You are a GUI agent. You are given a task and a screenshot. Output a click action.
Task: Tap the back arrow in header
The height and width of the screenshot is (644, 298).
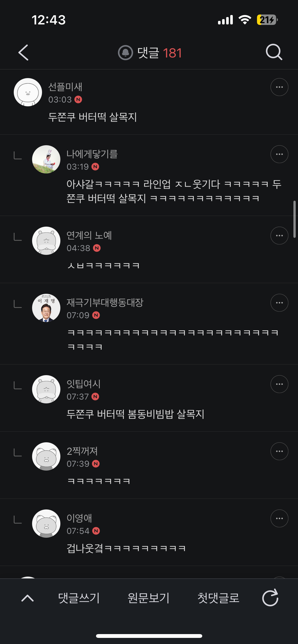coord(23,53)
